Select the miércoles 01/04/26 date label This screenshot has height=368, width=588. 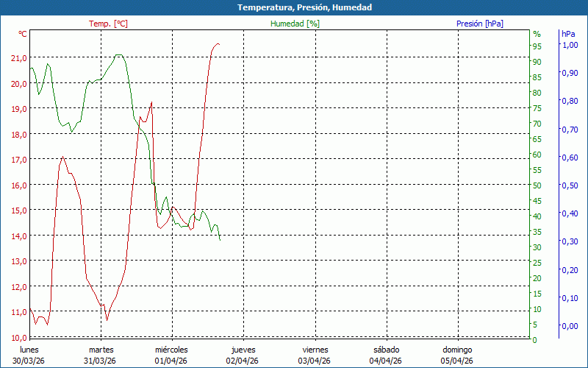click(171, 355)
